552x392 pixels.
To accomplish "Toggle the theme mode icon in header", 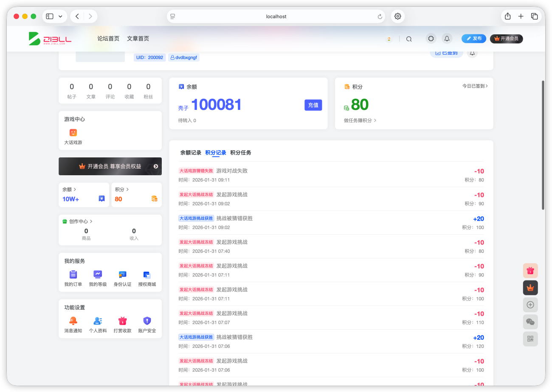I will (431, 39).
